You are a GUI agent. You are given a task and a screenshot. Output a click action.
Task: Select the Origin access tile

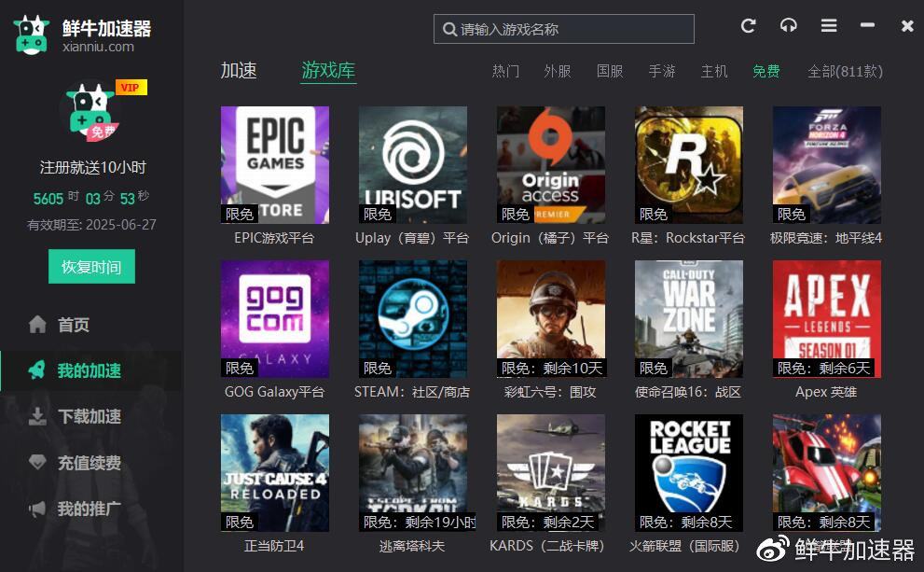(x=551, y=165)
